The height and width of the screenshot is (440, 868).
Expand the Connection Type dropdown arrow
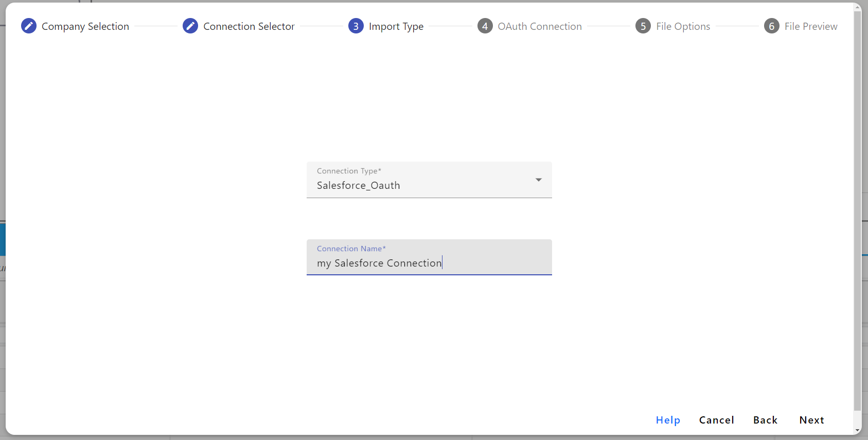coord(538,180)
